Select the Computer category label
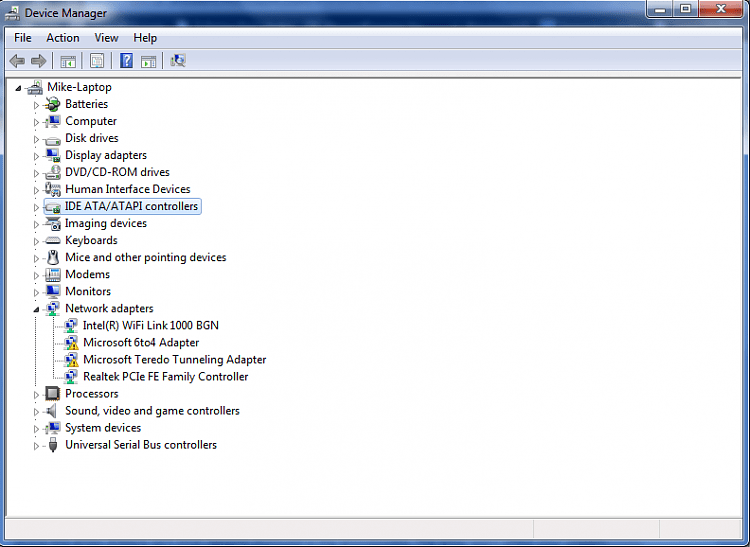 91,121
